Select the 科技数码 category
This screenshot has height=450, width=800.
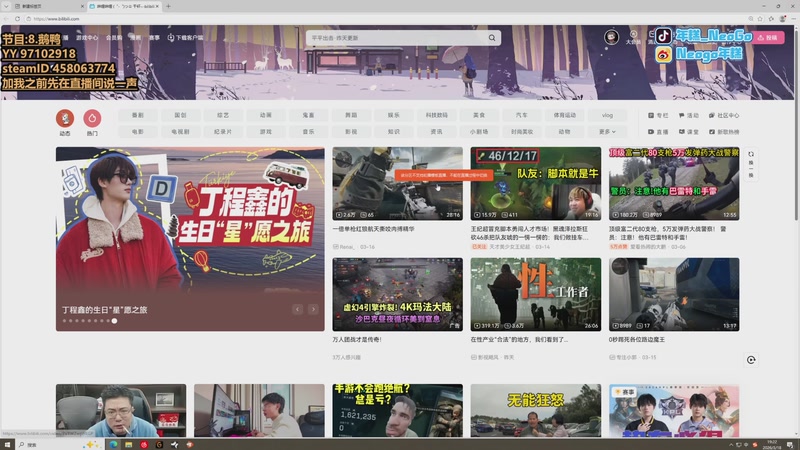point(436,115)
